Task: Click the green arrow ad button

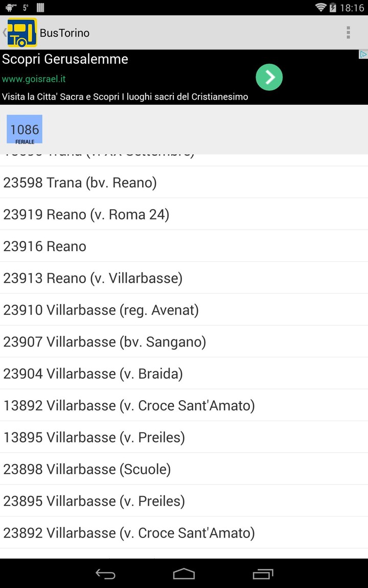Action: 269,77
